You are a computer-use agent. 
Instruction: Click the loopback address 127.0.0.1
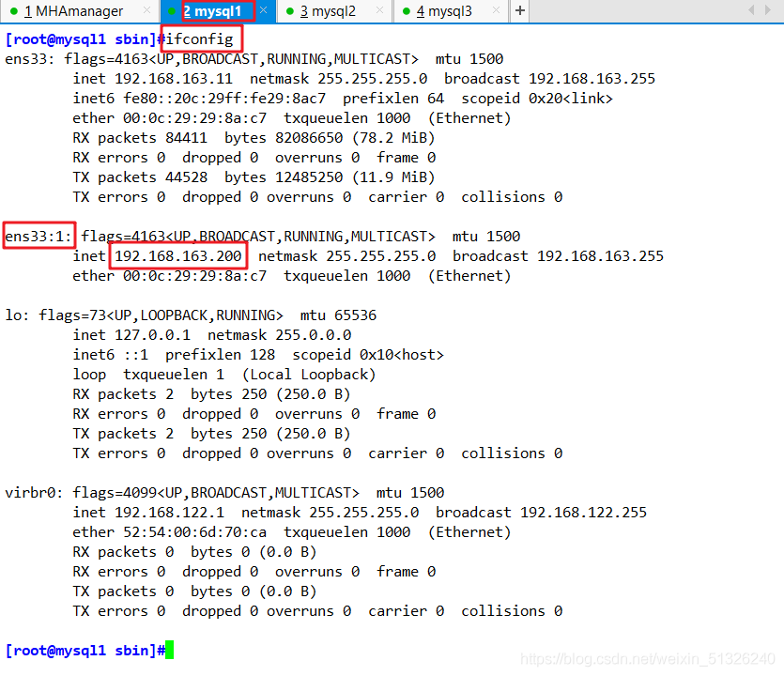(x=152, y=335)
